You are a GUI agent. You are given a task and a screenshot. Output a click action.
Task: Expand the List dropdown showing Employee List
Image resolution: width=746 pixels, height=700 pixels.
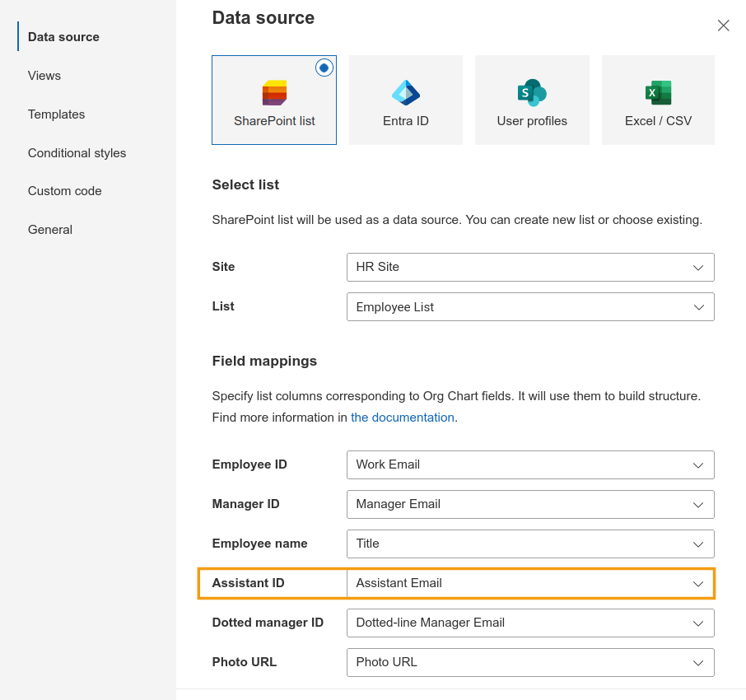[x=530, y=307]
